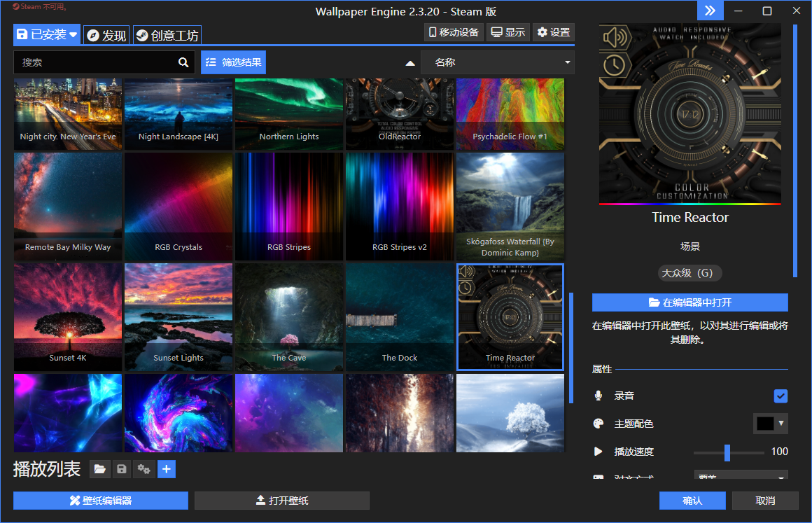The width and height of the screenshot is (812, 523).
Task: Click the 场景 type label
Action: 689,246
